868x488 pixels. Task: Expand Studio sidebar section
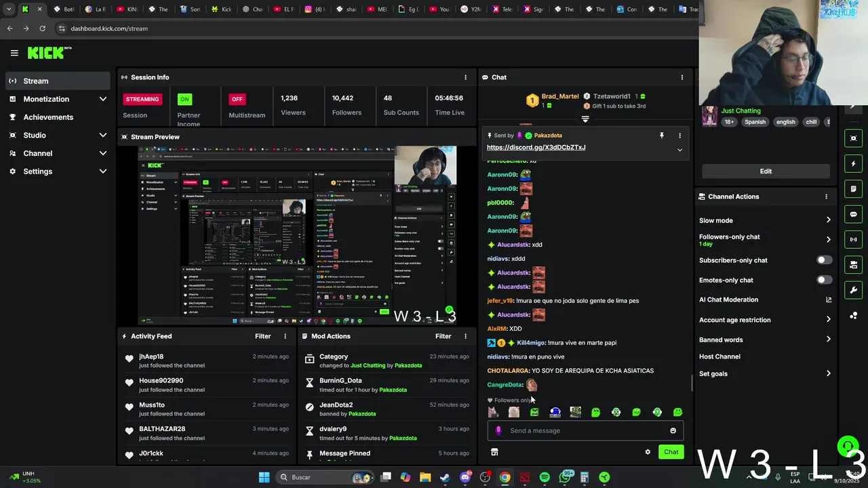pyautogui.click(x=102, y=135)
